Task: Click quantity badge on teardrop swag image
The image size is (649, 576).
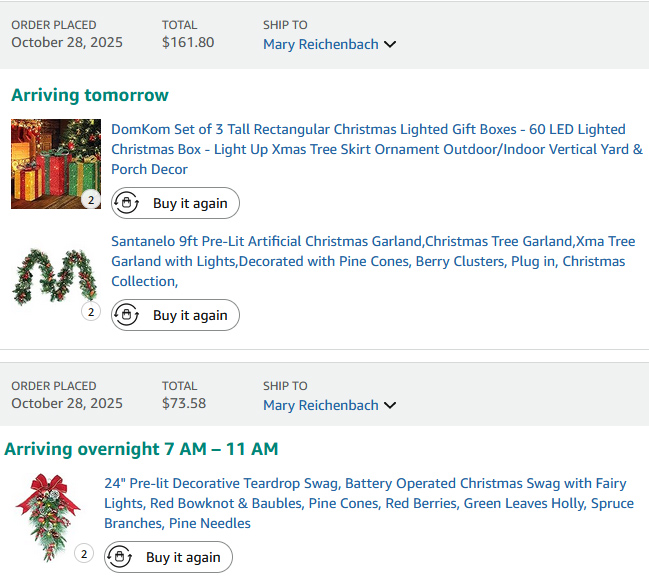Action: (84, 554)
